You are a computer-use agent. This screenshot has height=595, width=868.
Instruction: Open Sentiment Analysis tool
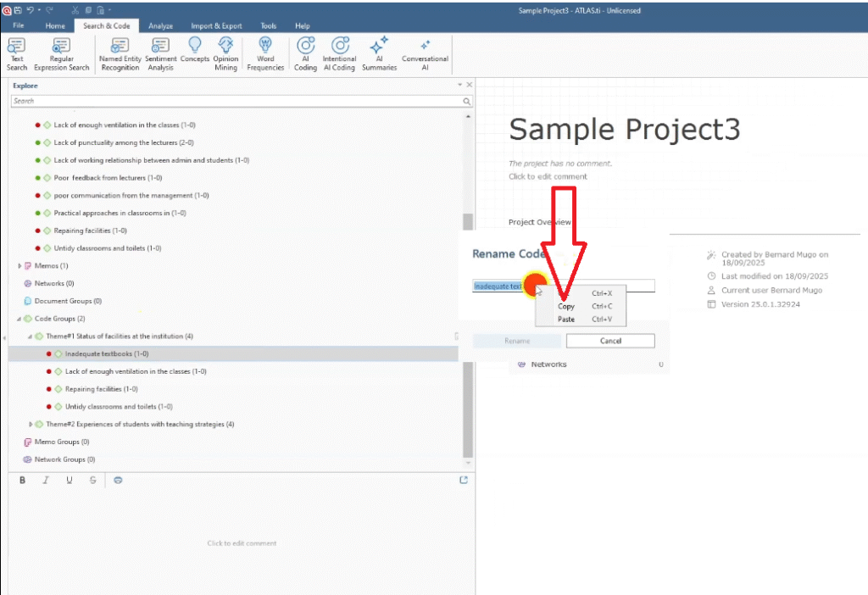[160, 53]
